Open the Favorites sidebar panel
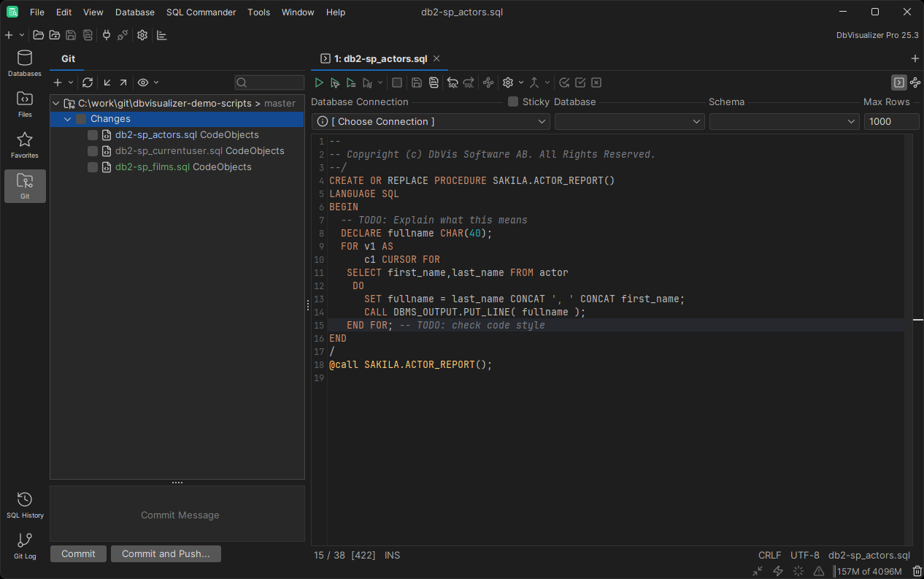Image resolution: width=924 pixels, height=579 pixels. point(24,145)
